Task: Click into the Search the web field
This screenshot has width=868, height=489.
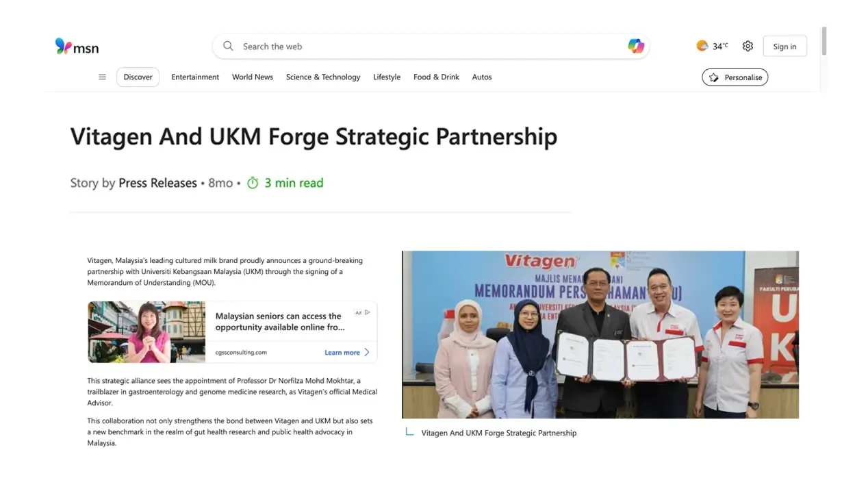Action: click(431, 46)
